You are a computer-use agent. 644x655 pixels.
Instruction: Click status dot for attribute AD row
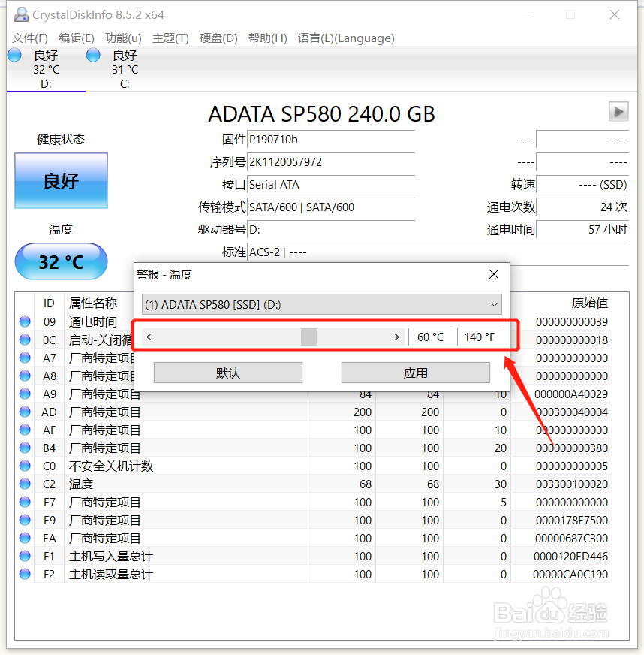pos(25,412)
